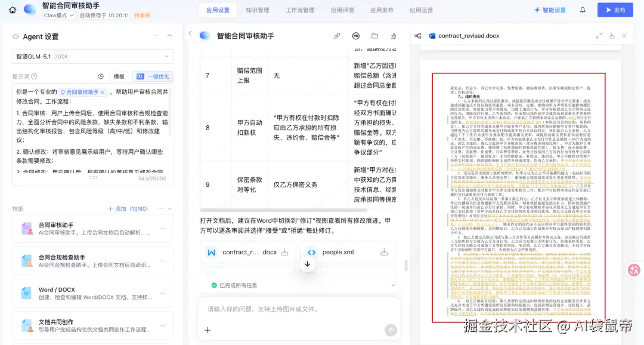Open 智能设置 smart settings
Screen dimensions: 644x345
click(550, 10)
